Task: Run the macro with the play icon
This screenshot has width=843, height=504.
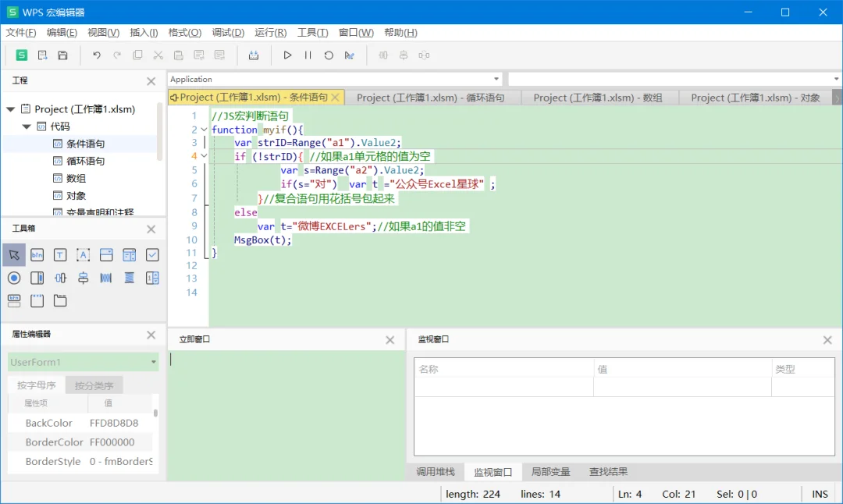Action: pos(287,55)
